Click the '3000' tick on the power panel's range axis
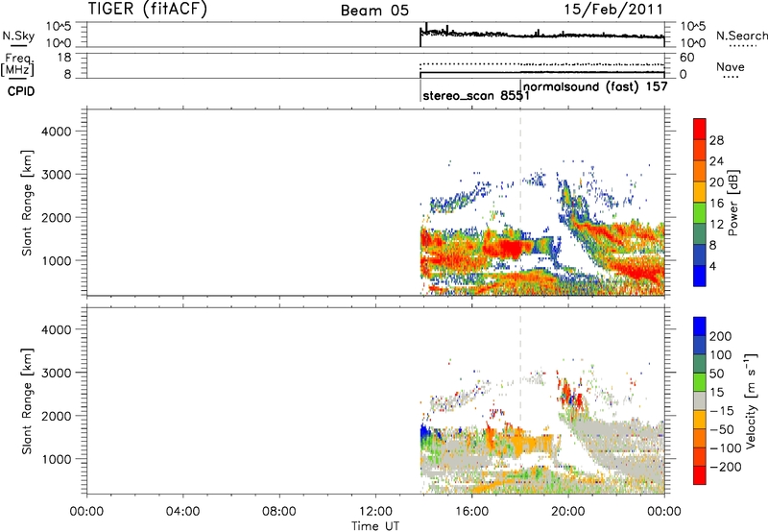 coord(57,175)
